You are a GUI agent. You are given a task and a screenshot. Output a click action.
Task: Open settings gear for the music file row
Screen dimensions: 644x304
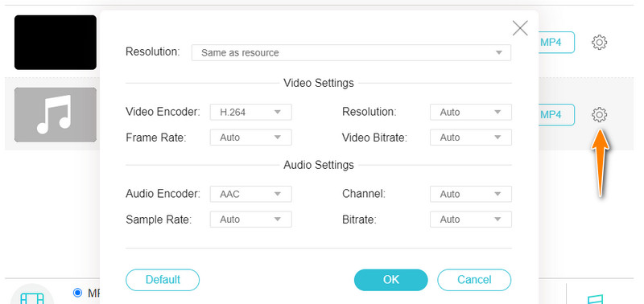point(599,114)
